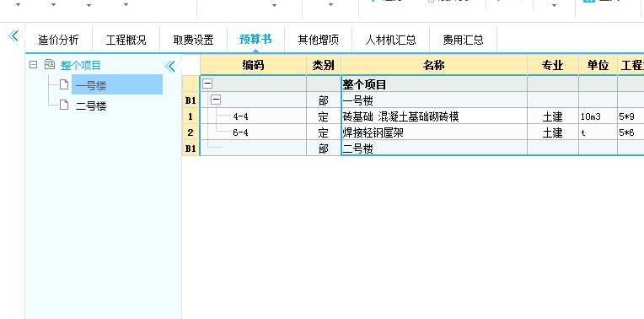Collapse the project tree panel via its double-chevron
This screenshot has width=644, height=319.
coord(170,66)
